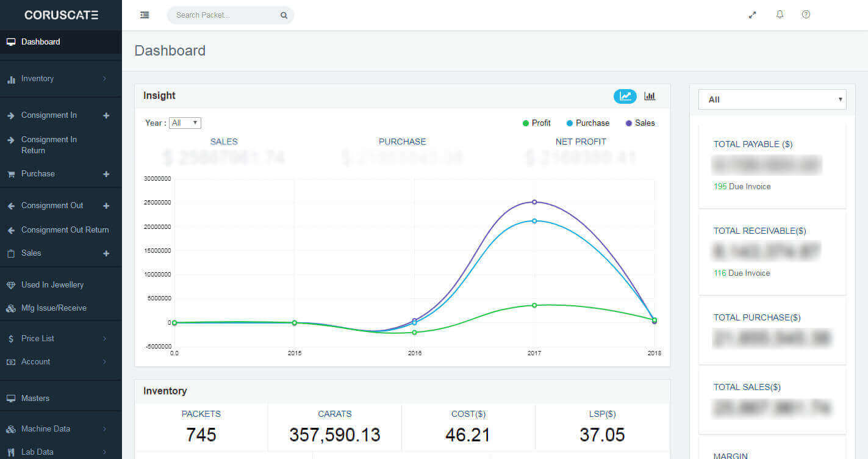Click plus icon next to Purchase

106,174
